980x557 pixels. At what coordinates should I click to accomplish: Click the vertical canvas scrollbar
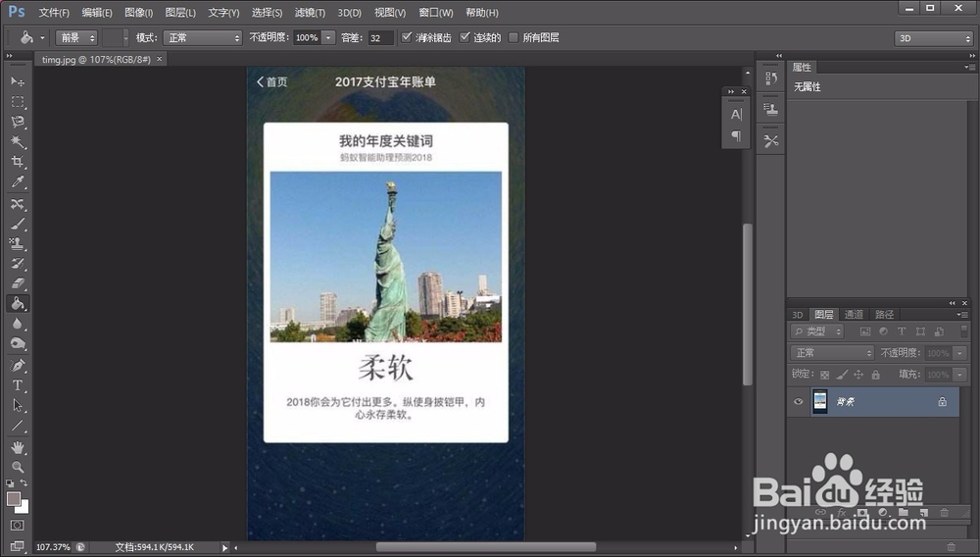pos(747,304)
